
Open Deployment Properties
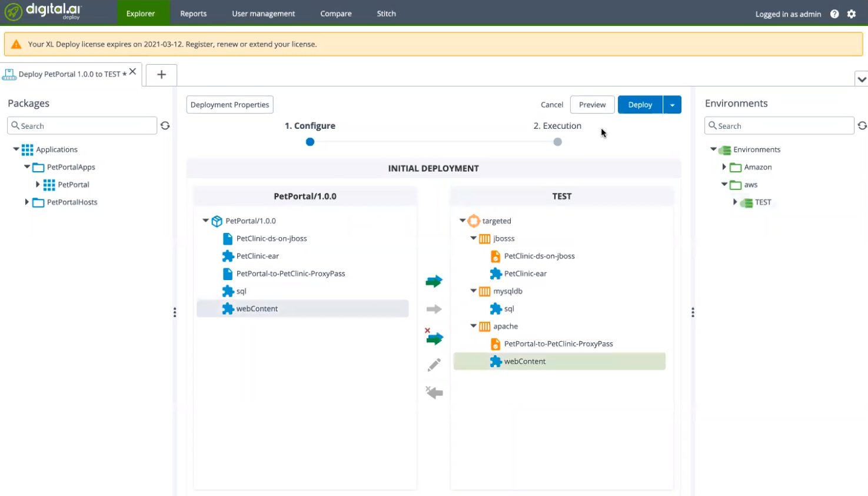click(x=230, y=105)
